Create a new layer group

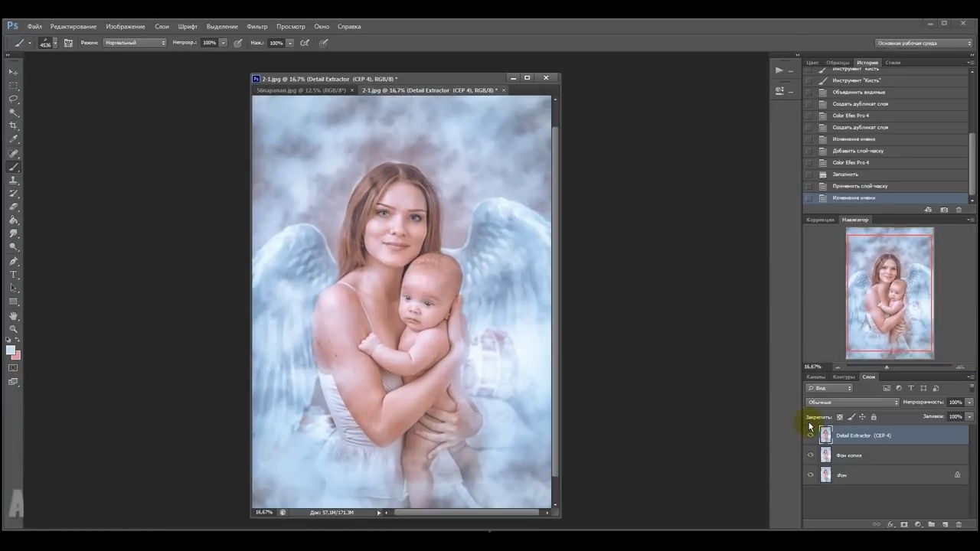(x=932, y=524)
